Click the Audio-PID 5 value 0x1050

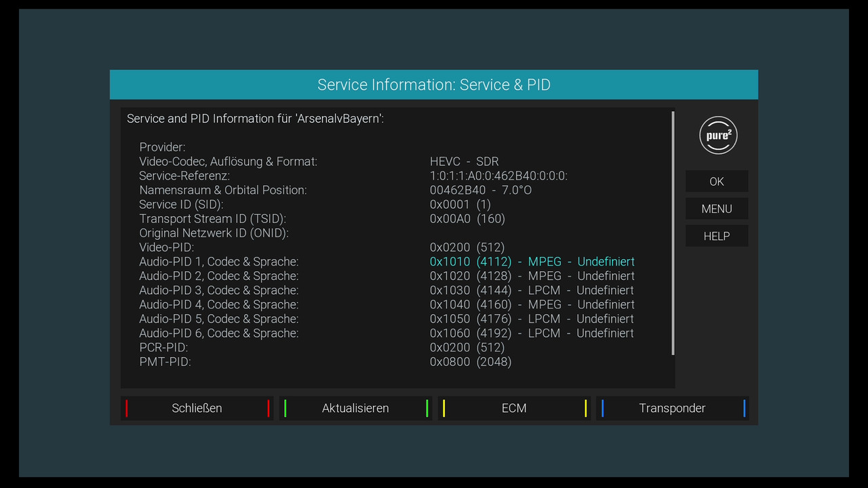pos(532,319)
